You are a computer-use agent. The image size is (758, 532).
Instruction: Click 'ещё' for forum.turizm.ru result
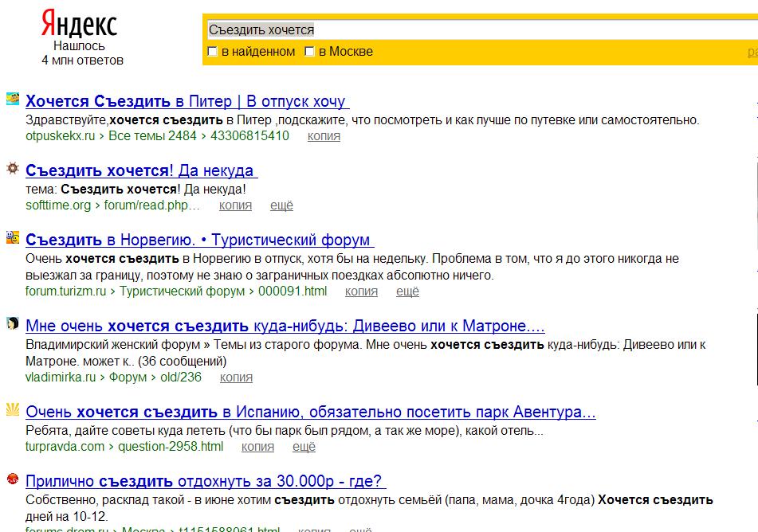(x=407, y=291)
